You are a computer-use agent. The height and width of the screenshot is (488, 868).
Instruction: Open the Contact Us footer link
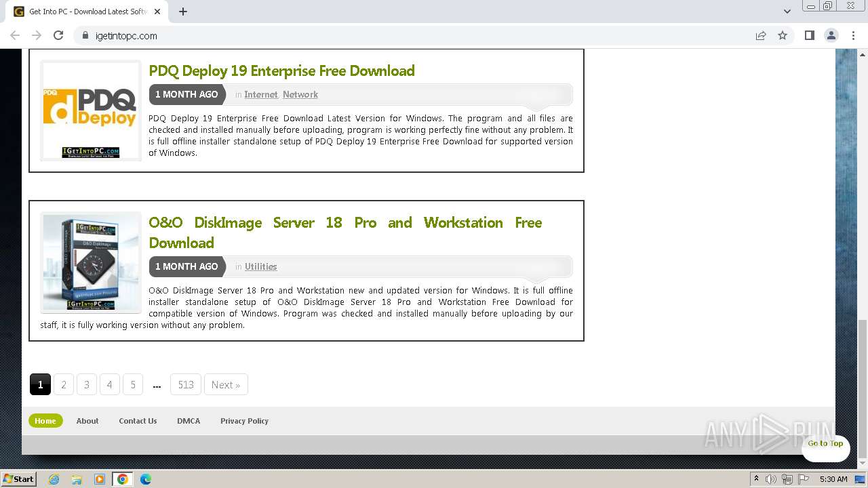click(x=138, y=421)
